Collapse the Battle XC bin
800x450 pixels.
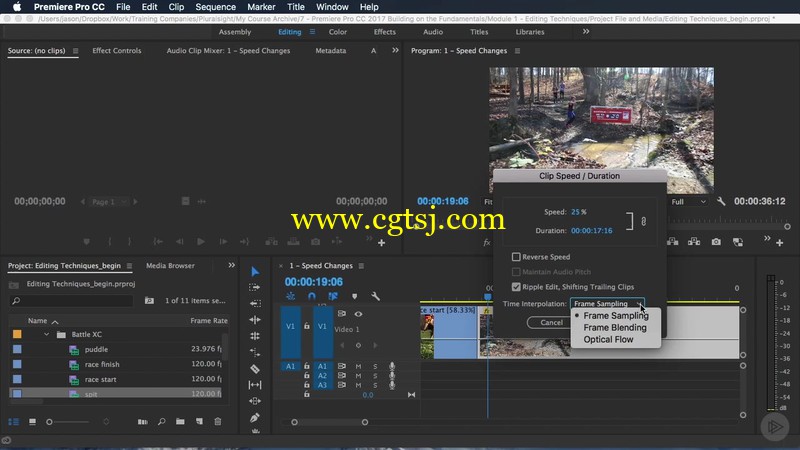46,334
